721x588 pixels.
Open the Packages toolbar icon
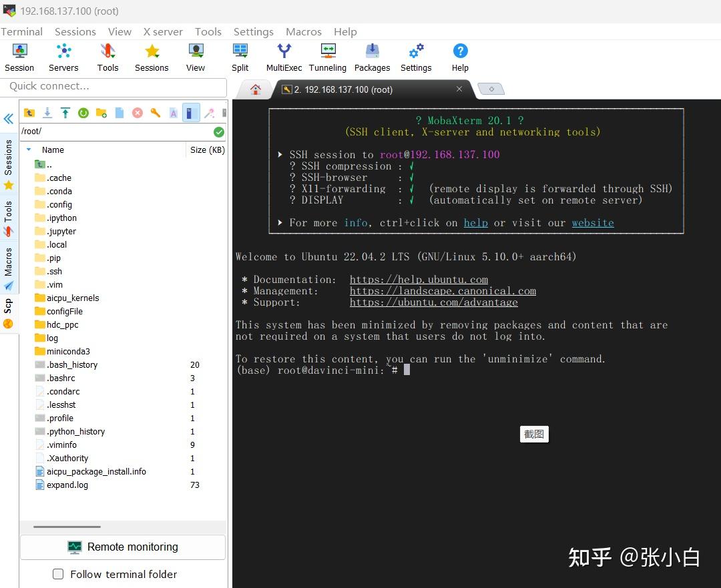pyautogui.click(x=372, y=57)
